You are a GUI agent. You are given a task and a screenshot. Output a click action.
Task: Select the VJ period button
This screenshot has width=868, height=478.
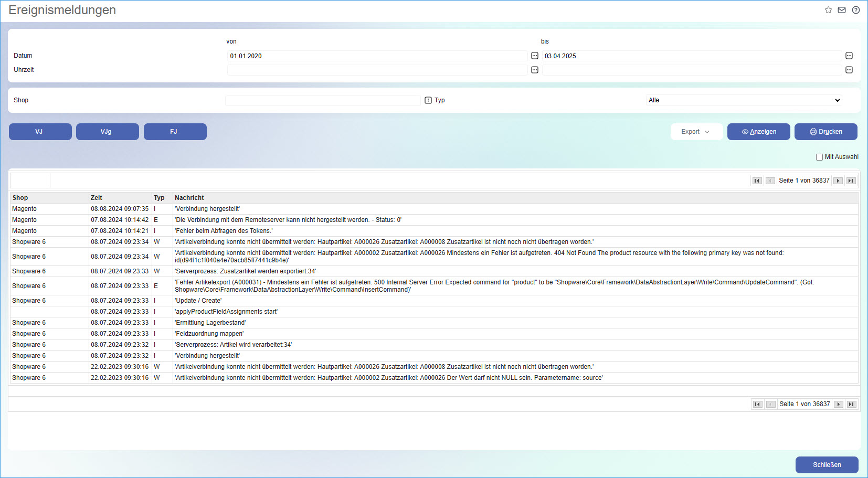click(x=40, y=132)
